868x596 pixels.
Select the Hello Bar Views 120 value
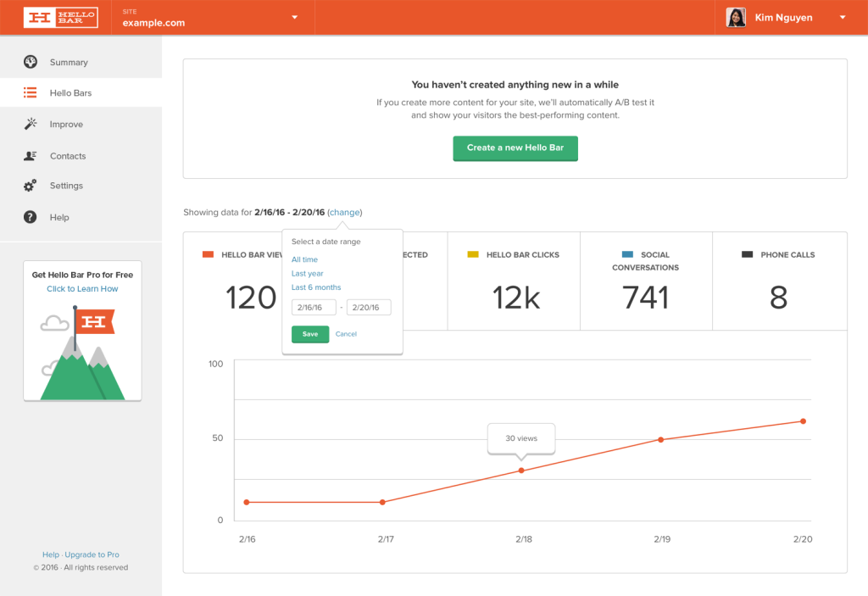coord(251,298)
